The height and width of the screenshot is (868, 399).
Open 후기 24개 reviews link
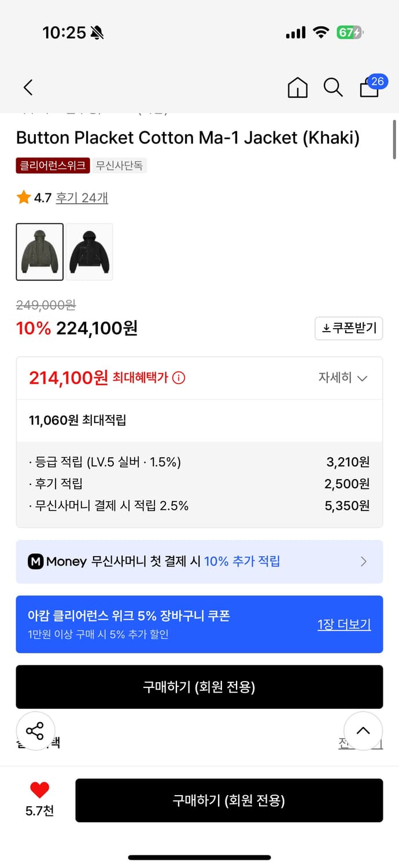82,197
